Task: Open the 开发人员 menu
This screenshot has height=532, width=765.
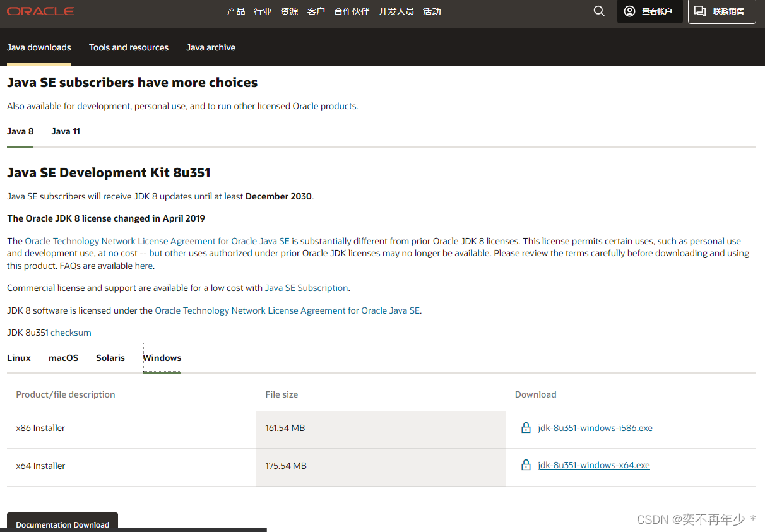Action: [396, 11]
